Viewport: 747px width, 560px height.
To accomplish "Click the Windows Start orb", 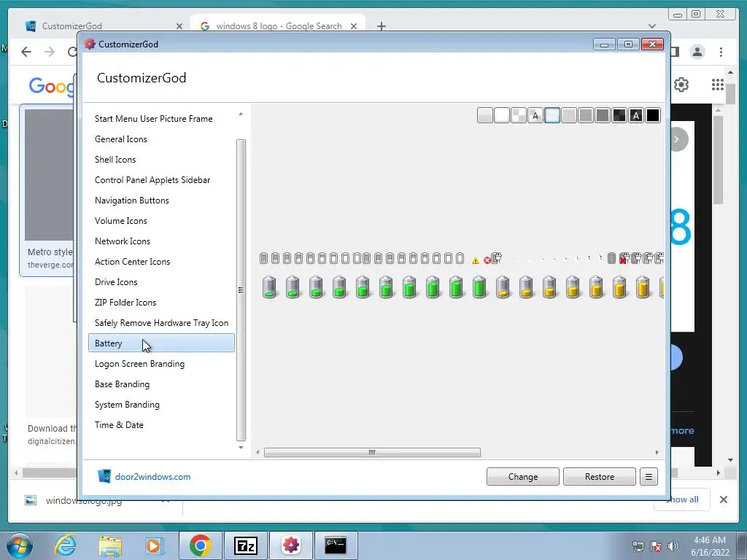I will (x=20, y=545).
